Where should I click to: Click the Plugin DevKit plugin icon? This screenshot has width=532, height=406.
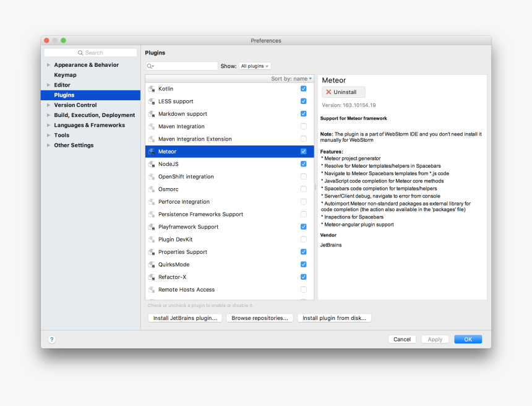pyautogui.click(x=152, y=240)
